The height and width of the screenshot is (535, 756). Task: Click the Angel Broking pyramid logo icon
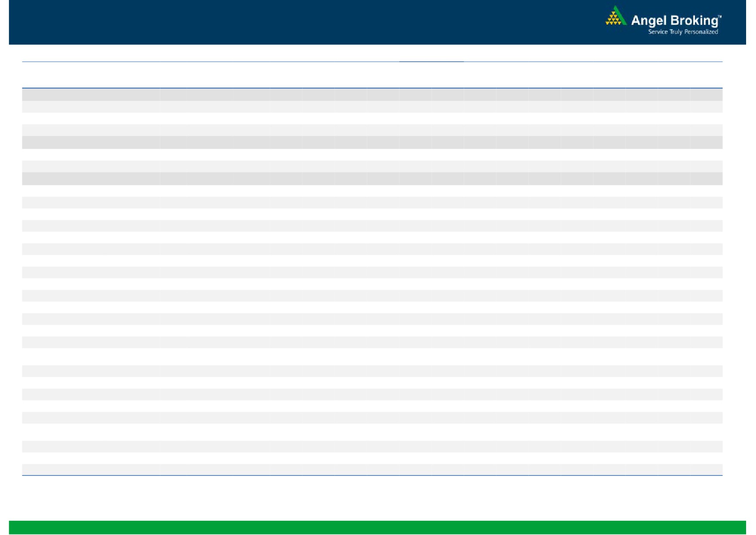click(x=615, y=16)
